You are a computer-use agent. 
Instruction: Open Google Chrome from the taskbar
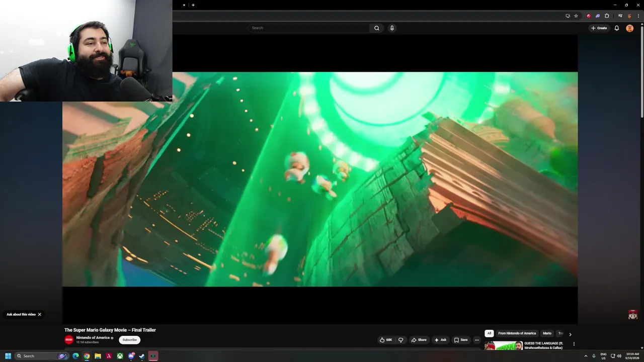tap(87, 356)
